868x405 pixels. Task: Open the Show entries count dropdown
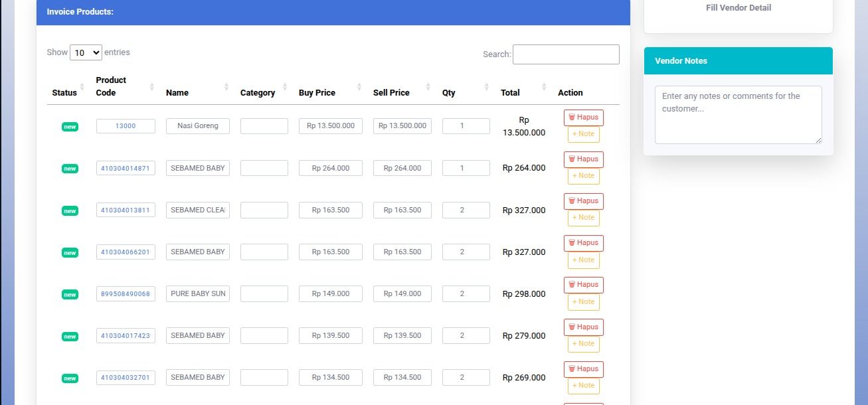tap(86, 52)
